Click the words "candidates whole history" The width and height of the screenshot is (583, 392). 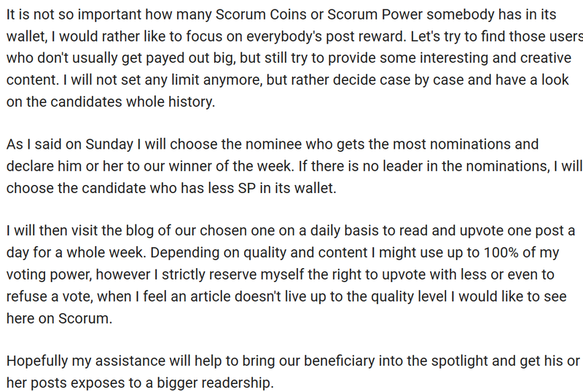[133, 101]
